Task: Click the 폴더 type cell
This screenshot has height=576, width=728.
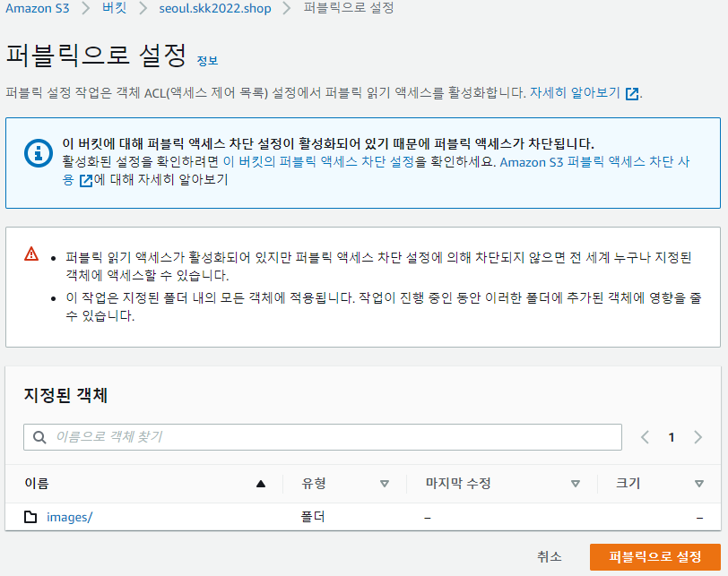Action: (x=313, y=517)
